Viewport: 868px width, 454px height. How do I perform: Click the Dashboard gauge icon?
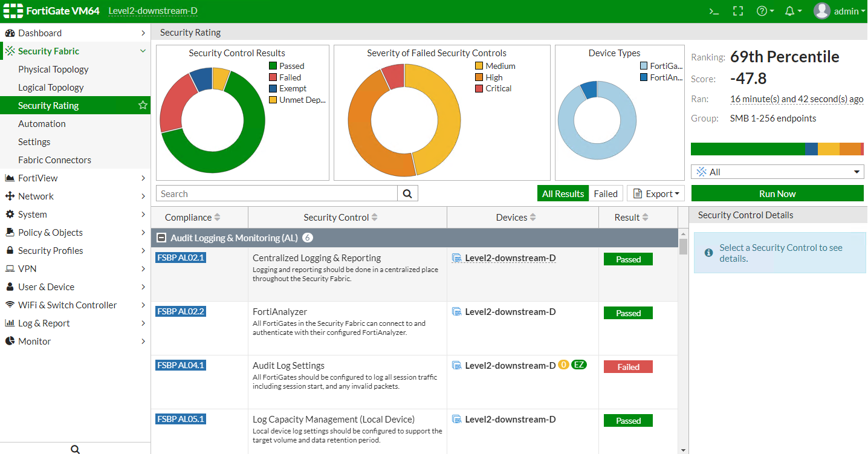[x=10, y=33]
